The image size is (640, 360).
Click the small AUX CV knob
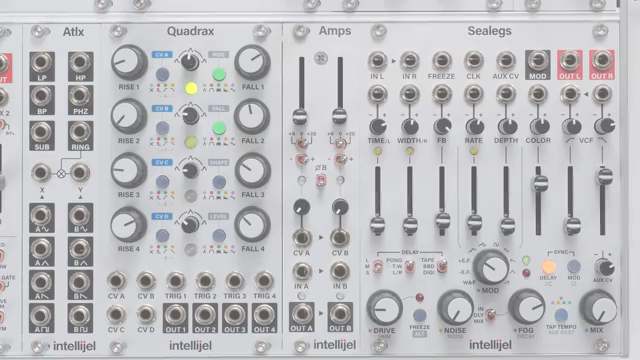[604, 267]
